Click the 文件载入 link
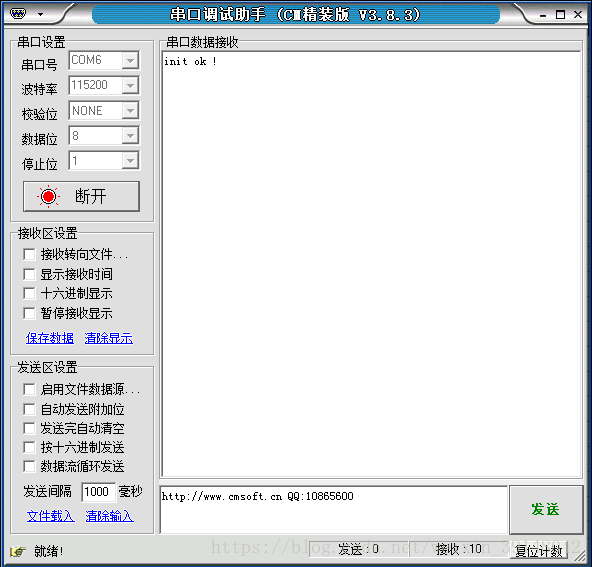The height and width of the screenshot is (567, 592). tap(51, 516)
